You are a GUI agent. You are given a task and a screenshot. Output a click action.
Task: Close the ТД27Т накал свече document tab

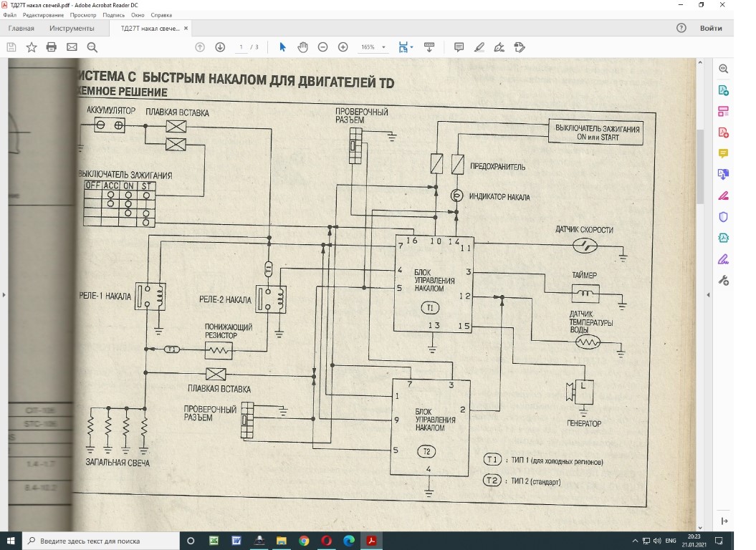click(x=186, y=28)
